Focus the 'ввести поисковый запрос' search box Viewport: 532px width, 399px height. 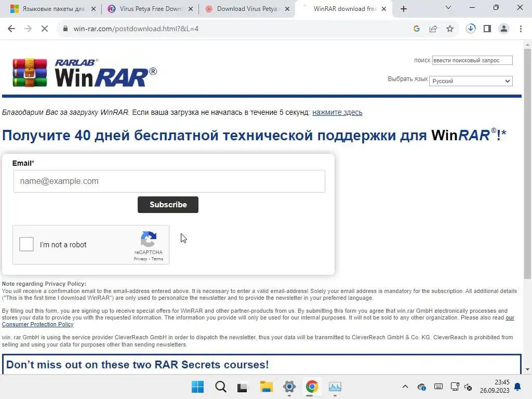[472, 60]
